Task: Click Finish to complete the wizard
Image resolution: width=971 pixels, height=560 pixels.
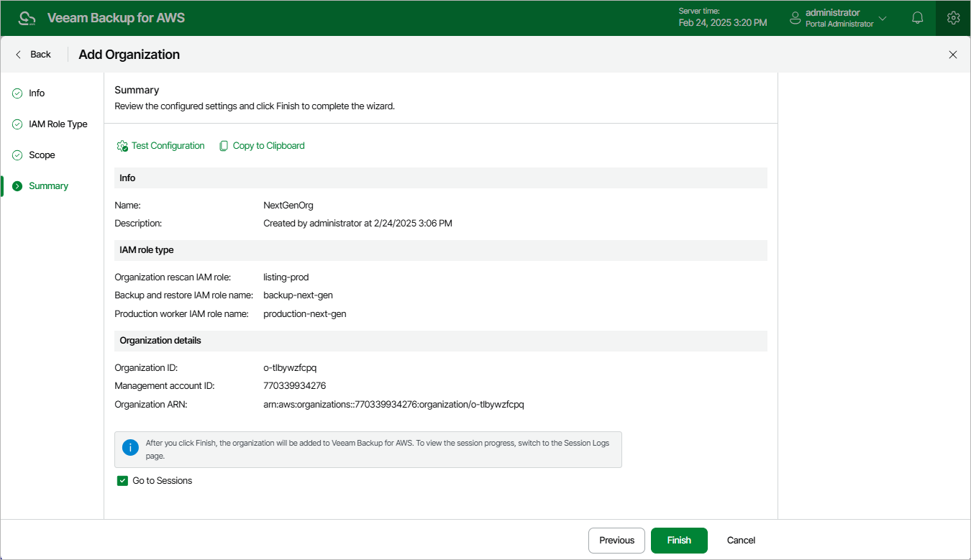Action: pos(679,541)
